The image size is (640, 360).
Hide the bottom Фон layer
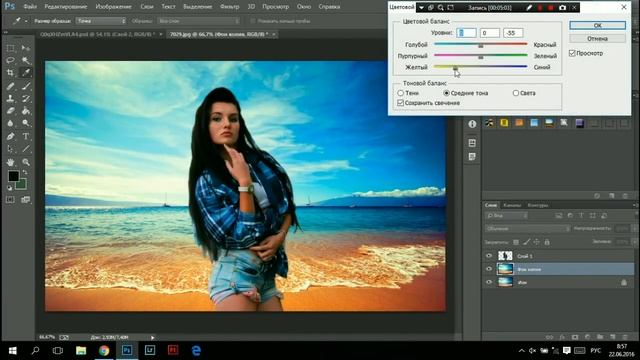tap(489, 282)
